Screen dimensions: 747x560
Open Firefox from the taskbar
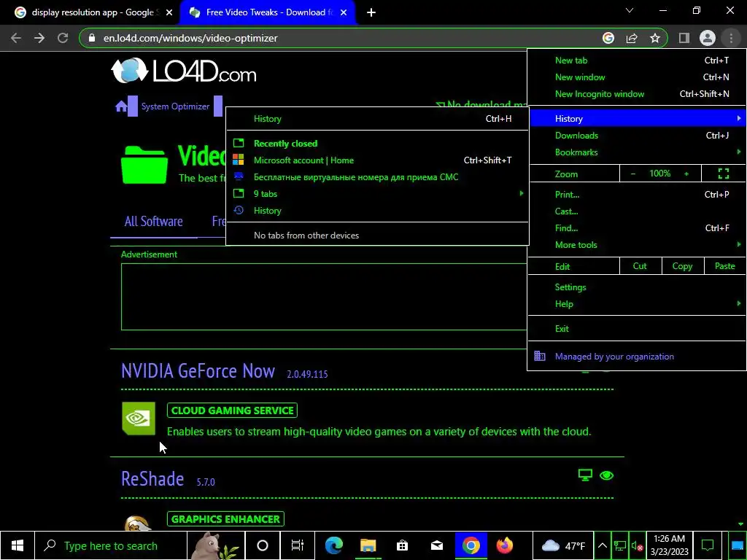coord(505,545)
